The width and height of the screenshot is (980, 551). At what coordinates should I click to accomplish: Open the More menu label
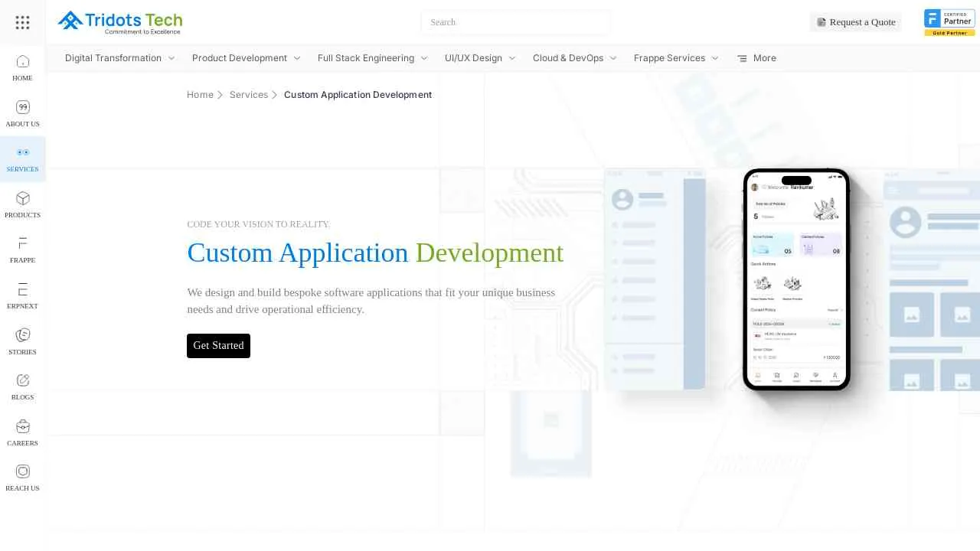(765, 58)
